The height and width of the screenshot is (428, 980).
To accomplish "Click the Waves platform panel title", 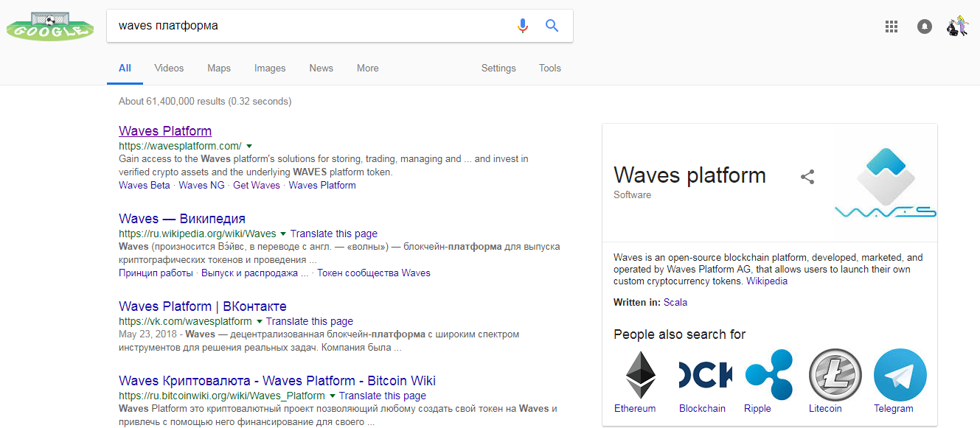I will [689, 175].
